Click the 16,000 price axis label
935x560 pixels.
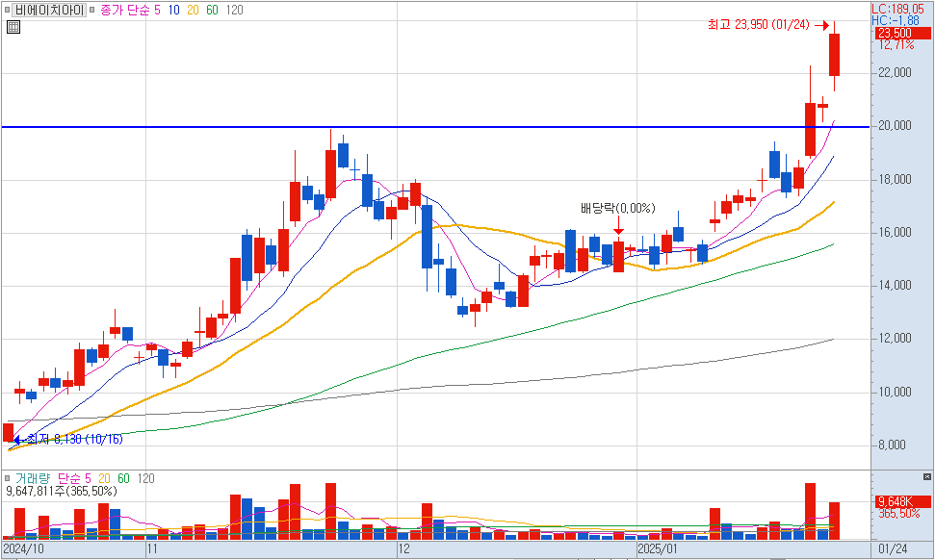click(x=895, y=232)
